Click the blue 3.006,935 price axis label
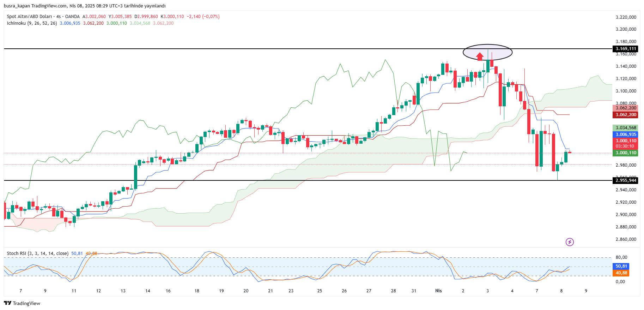The width and height of the screenshot is (644, 310). [x=625, y=135]
